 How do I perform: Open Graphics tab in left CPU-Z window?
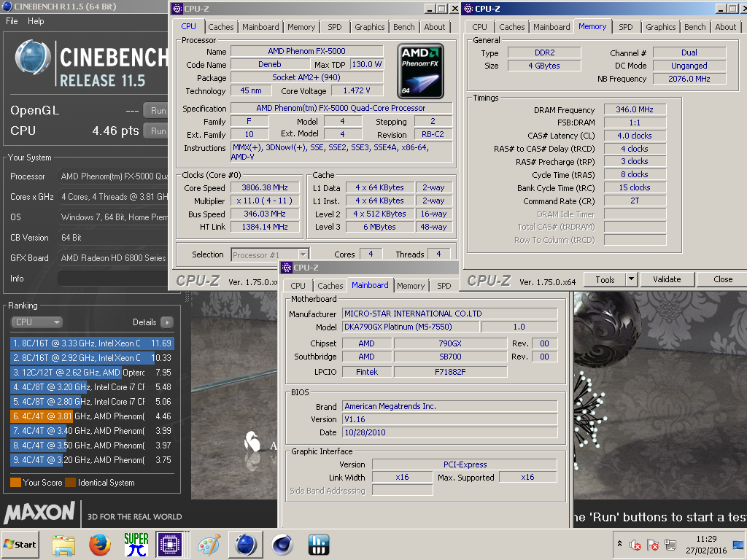tap(369, 27)
